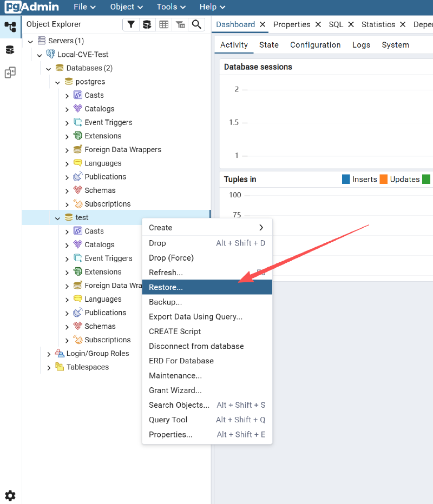Select ERD For Database entry
Image resolution: width=433 pixels, height=504 pixels.
pos(207,361)
